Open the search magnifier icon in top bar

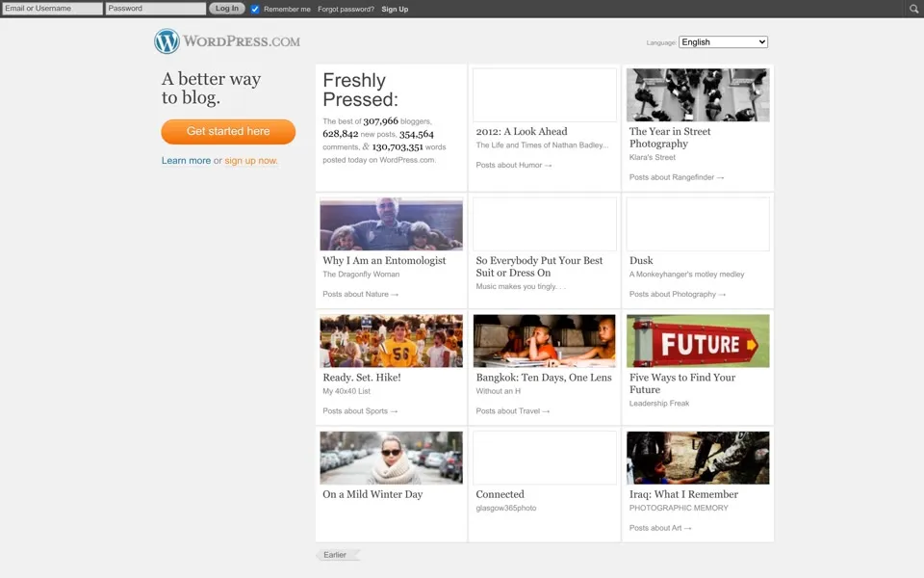point(913,9)
